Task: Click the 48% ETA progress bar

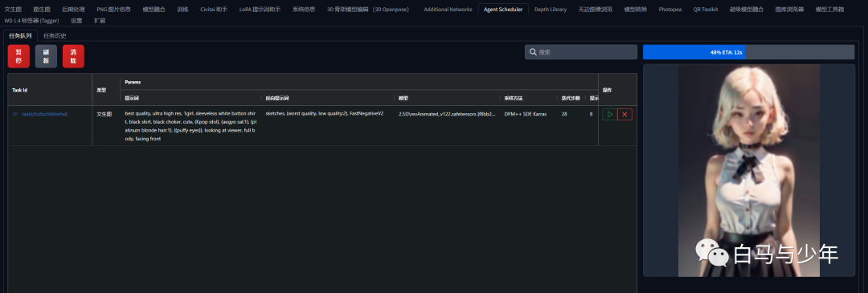Action: pos(748,52)
